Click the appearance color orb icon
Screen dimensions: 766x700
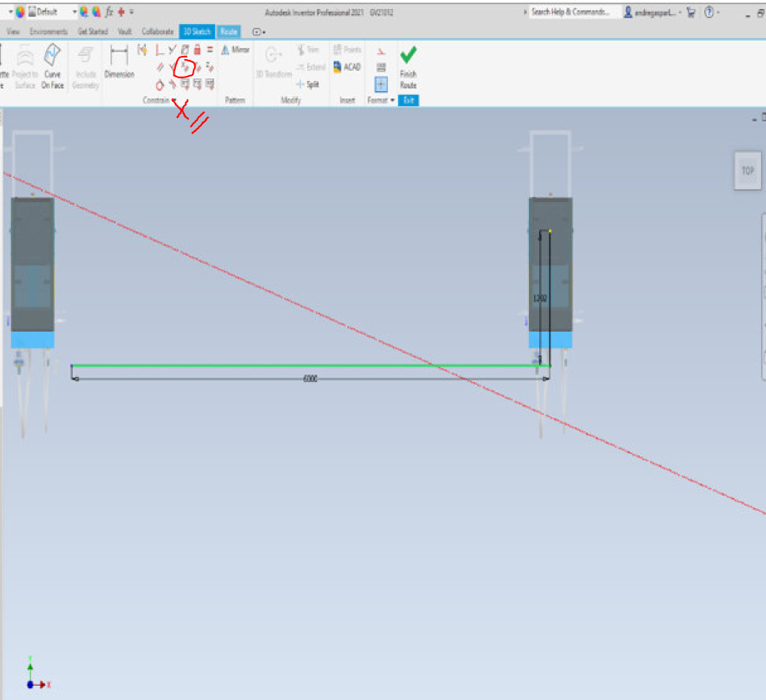click(20, 12)
